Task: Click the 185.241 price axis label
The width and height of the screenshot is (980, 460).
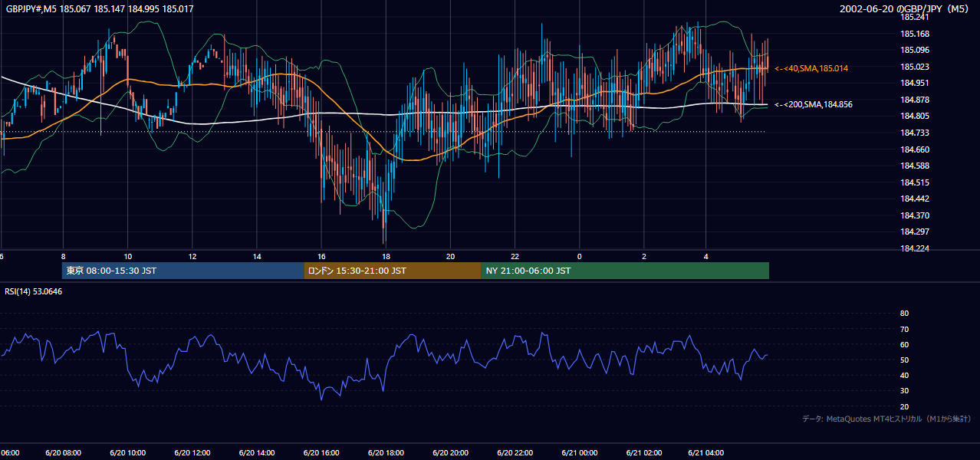Action: click(915, 17)
